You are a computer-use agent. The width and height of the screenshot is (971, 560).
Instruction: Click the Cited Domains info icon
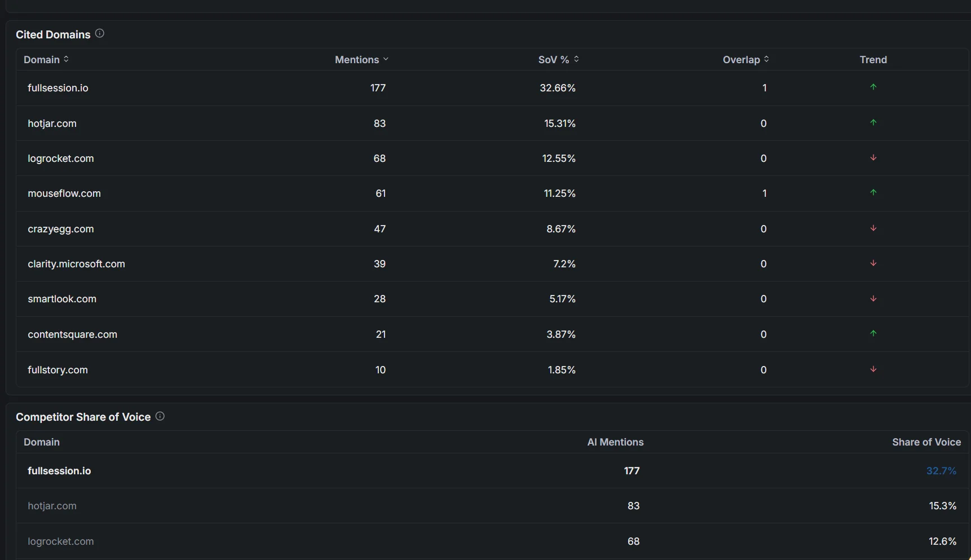tap(100, 34)
